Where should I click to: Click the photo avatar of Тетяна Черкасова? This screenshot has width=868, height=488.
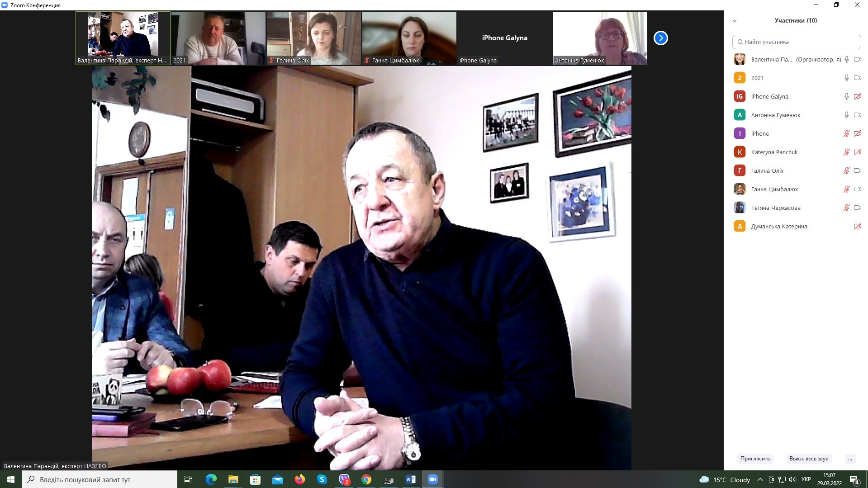[x=740, y=208]
